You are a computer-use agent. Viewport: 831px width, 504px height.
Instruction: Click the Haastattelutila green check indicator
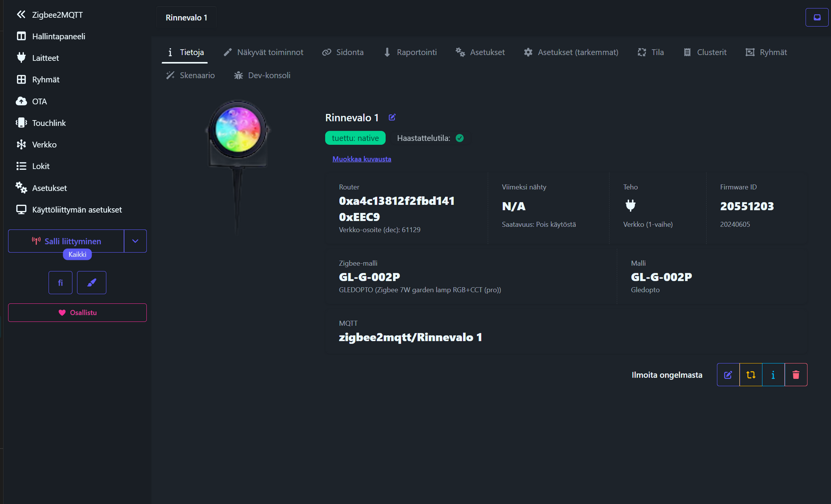click(459, 138)
